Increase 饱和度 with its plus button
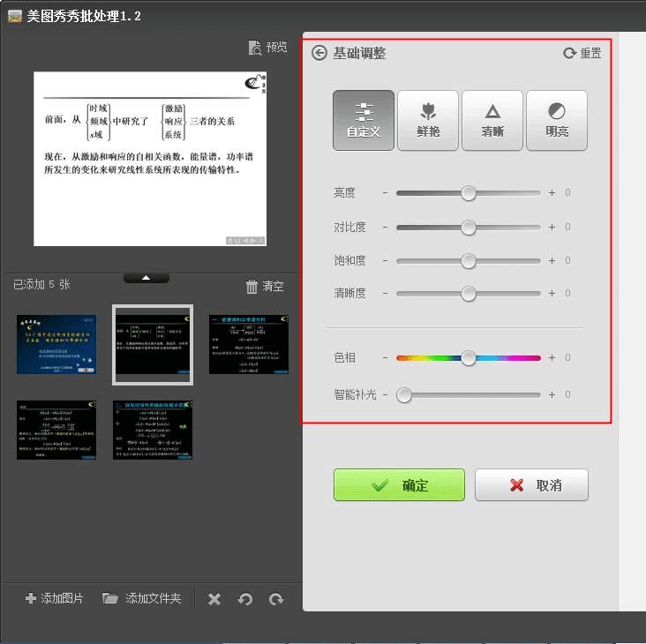646x644 pixels. pos(552,260)
